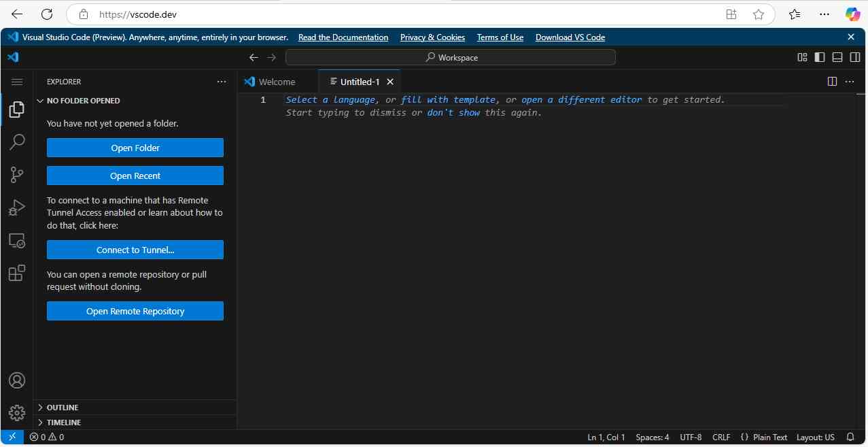The width and height of the screenshot is (868, 447).
Task: Click the Workspace command center search box
Action: pos(450,58)
